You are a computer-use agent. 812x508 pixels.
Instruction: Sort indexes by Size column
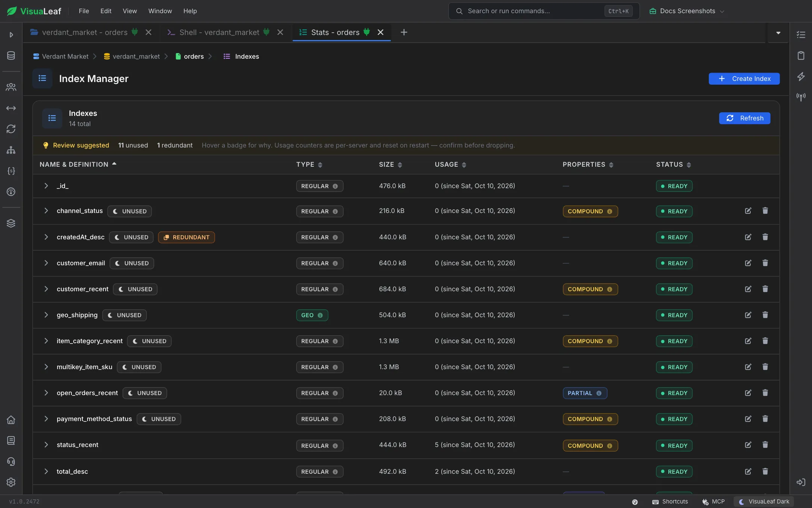pos(390,164)
